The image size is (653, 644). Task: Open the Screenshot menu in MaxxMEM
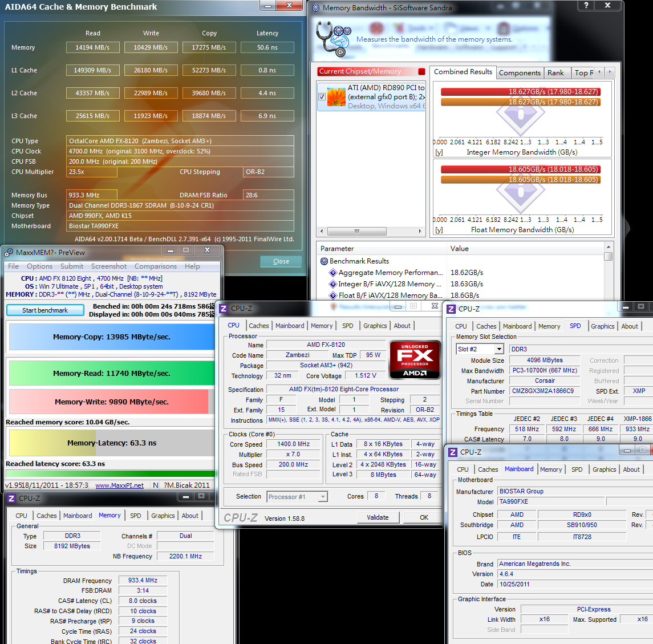point(109,266)
